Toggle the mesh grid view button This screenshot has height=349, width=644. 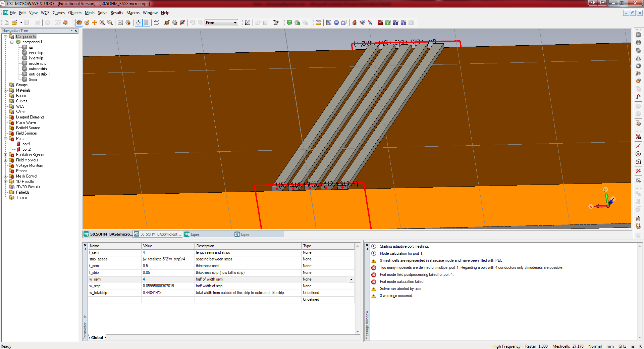(146, 22)
